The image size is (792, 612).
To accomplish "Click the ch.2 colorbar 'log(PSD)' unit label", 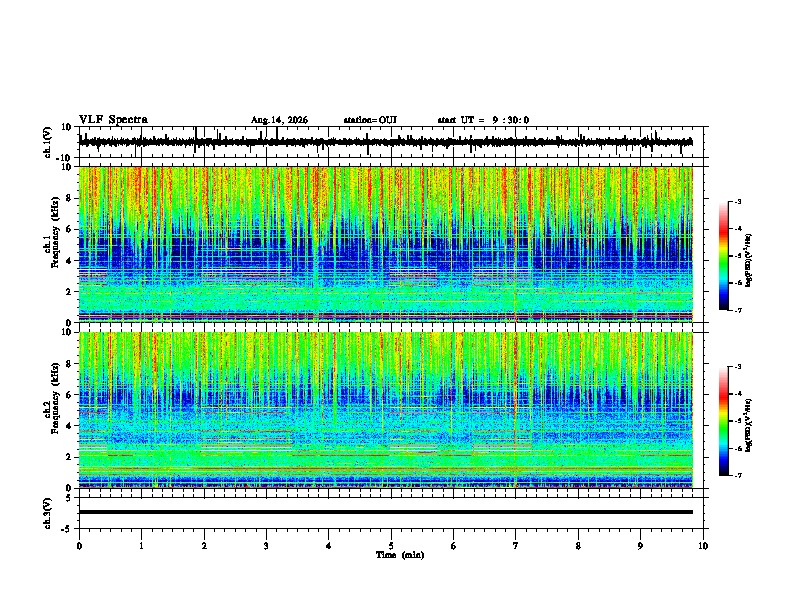I will point(749,425).
